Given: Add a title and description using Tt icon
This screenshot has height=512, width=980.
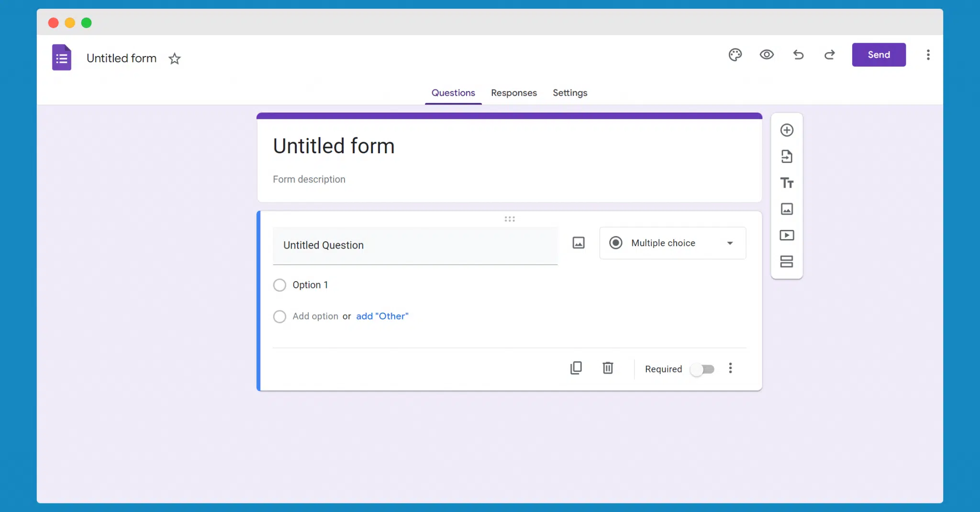Looking at the screenshot, I should click(787, 183).
